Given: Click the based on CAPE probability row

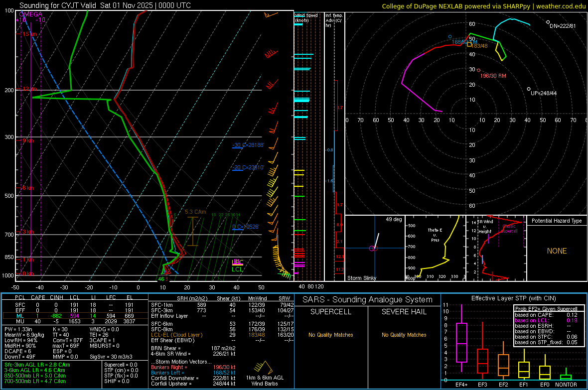Looking at the screenshot, I should coord(546,315).
